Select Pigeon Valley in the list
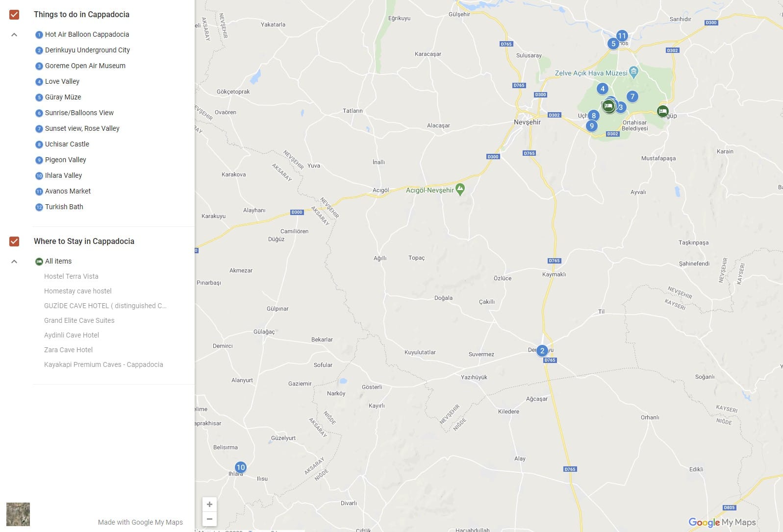 (x=66, y=160)
